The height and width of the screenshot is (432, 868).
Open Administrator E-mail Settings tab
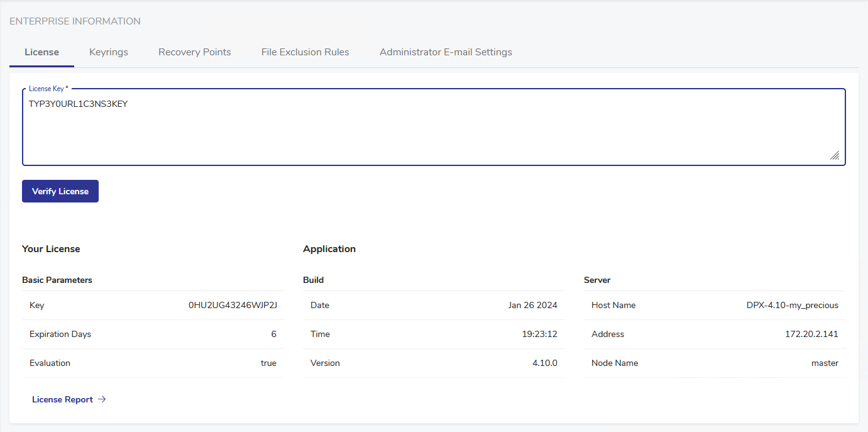[x=446, y=52]
